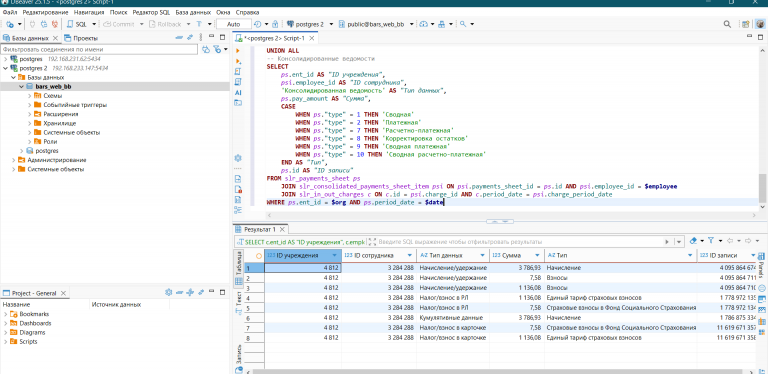Collapse the bars_web_bb database node
768x374 pixels.
pos(22,87)
